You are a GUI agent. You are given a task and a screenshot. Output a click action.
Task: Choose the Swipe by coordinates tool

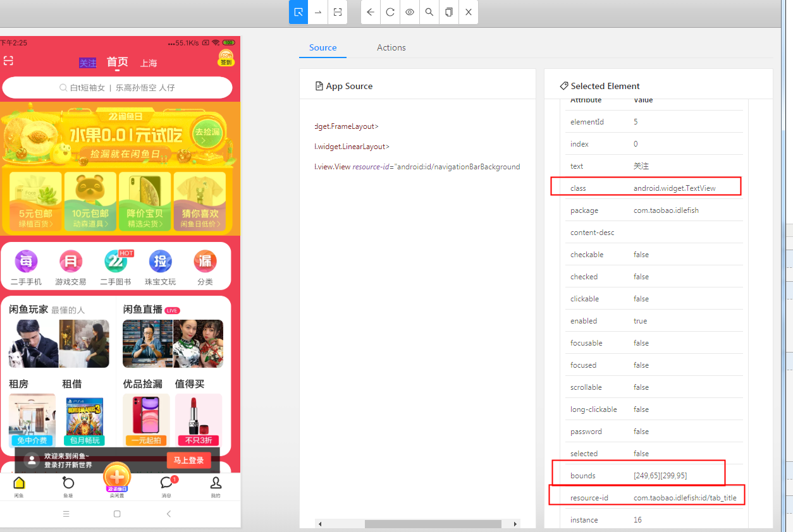pyautogui.click(x=318, y=12)
